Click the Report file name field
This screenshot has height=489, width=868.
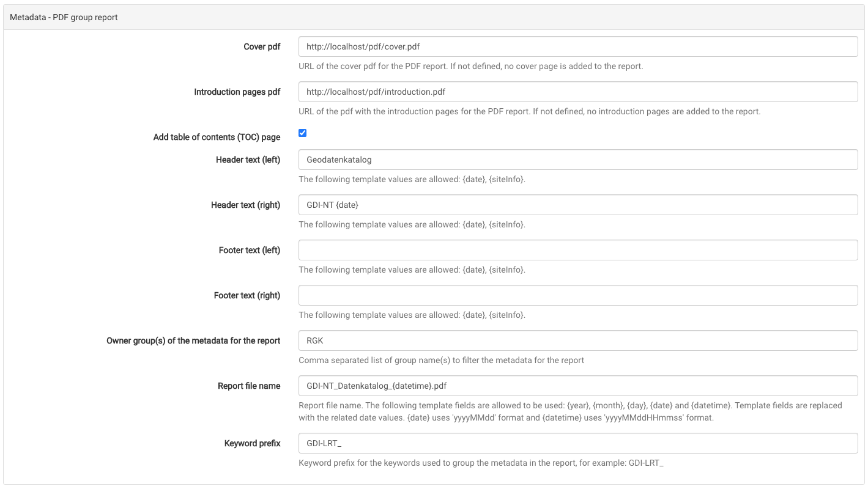tap(578, 386)
